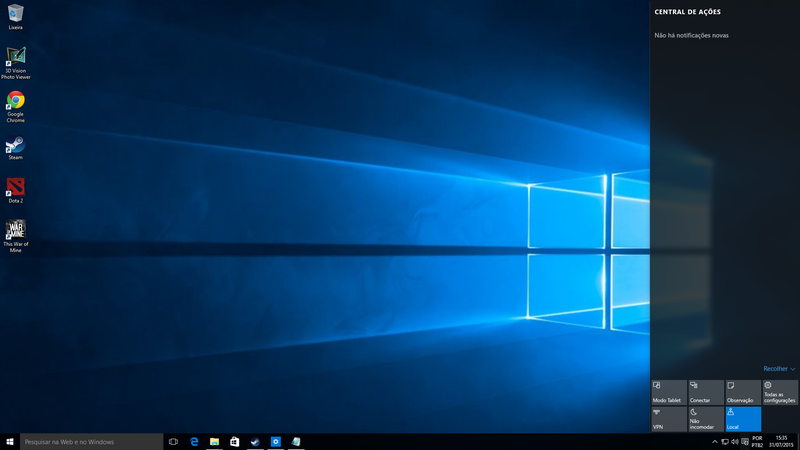Click the clock showing 15:35

[781, 442]
